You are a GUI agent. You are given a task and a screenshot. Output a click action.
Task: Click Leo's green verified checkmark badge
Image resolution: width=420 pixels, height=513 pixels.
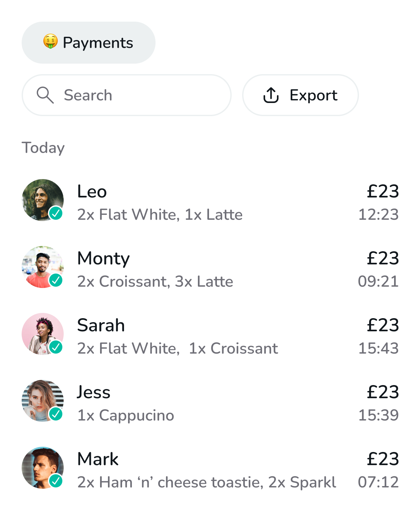[56, 214]
